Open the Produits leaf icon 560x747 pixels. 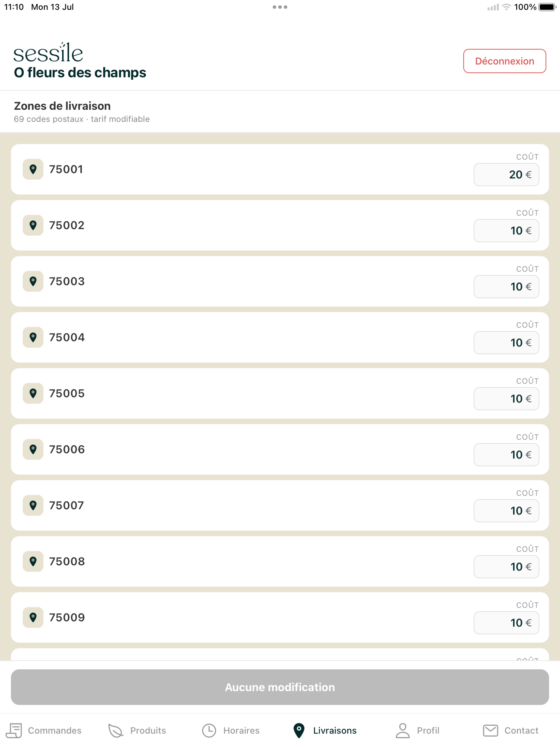click(x=116, y=730)
